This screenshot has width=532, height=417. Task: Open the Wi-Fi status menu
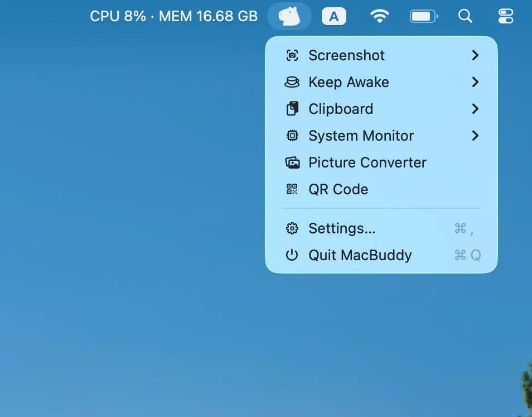(380, 16)
